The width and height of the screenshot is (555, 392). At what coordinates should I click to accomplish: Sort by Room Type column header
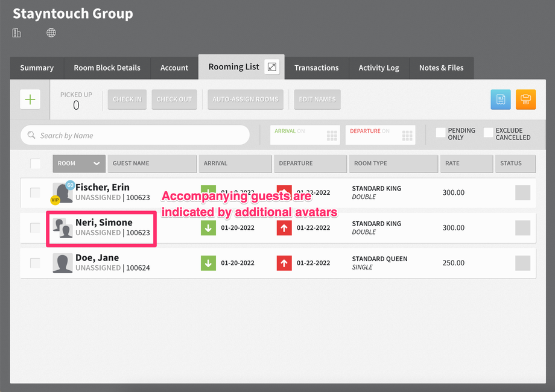click(393, 163)
